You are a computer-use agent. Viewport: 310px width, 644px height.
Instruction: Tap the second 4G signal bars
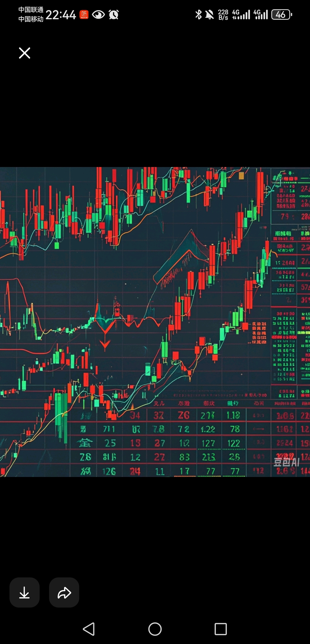(261, 14)
